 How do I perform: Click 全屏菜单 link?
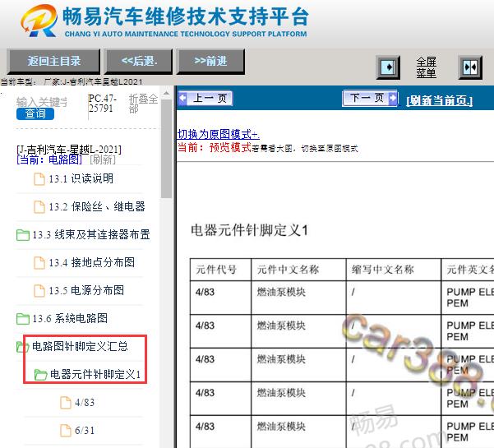coord(427,67)
